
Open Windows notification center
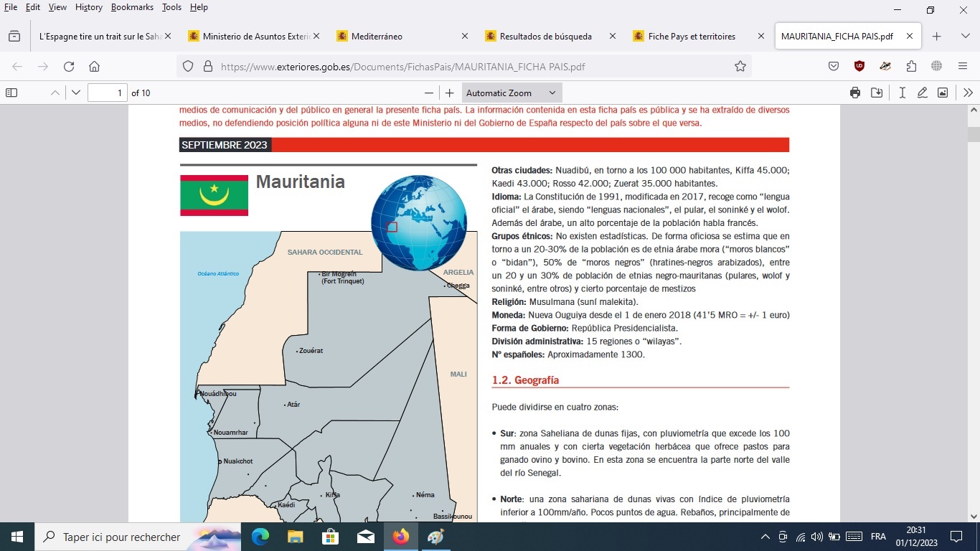(956, 537)
